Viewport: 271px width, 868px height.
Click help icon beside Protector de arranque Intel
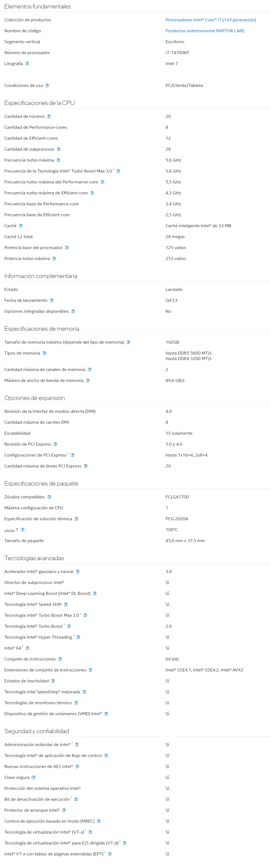[x=64, y=810]
